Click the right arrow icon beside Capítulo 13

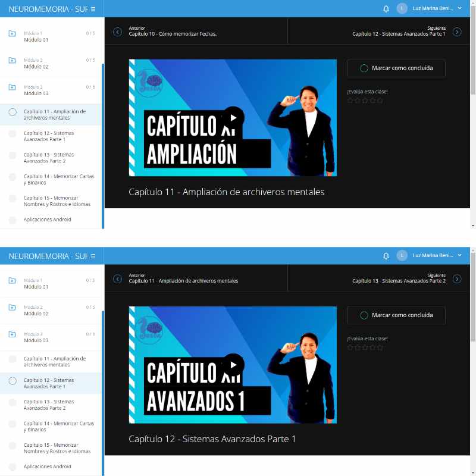click(457, 278)
